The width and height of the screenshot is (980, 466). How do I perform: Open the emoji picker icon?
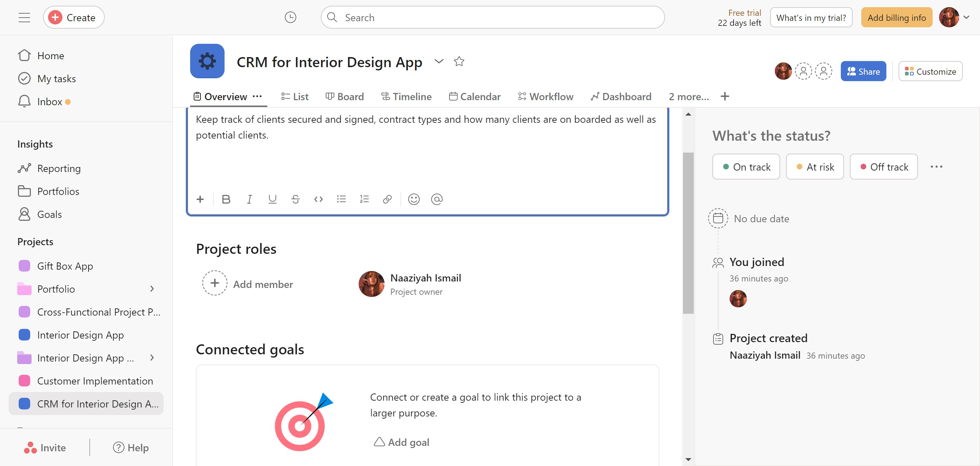tap(414, 199)
